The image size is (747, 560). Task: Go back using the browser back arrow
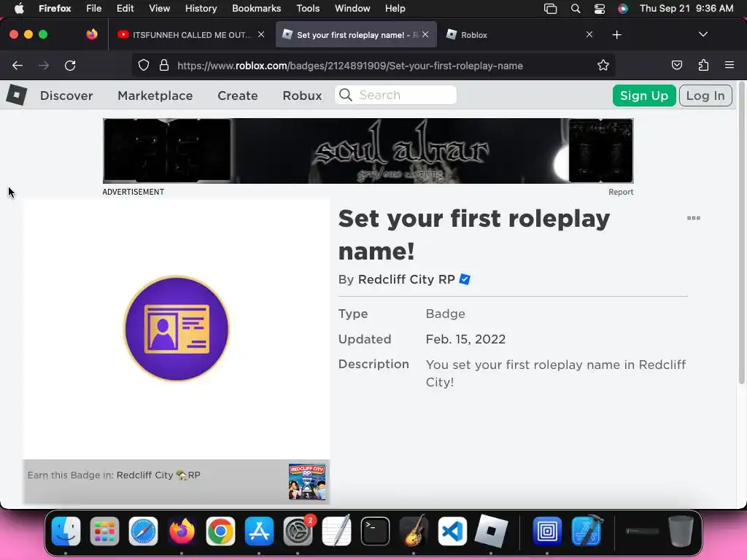click(x=18, y=66)
